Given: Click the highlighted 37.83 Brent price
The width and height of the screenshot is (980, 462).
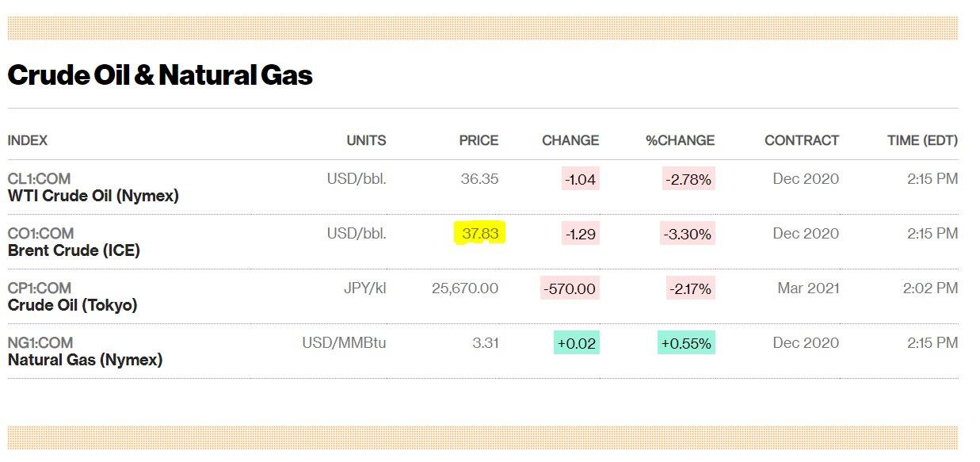Looking at the screenshot, I should tap(480, 234).
